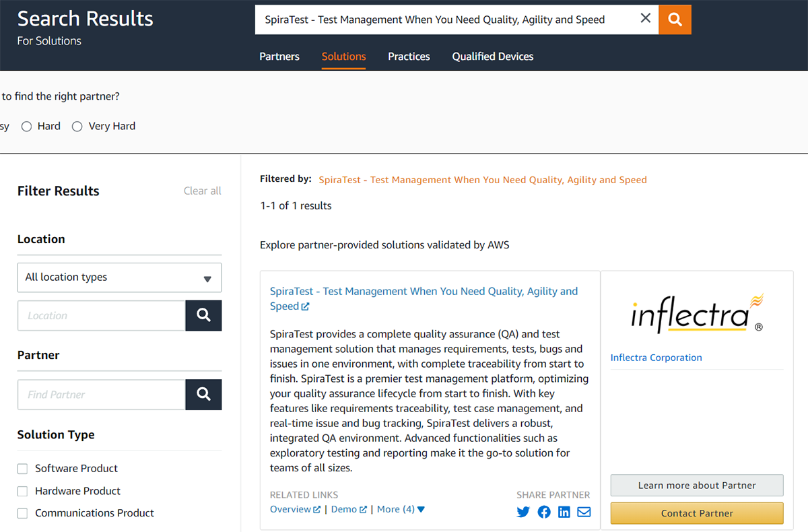
Task: Enable the Hardware Product filter
Action: coord(23,492)
